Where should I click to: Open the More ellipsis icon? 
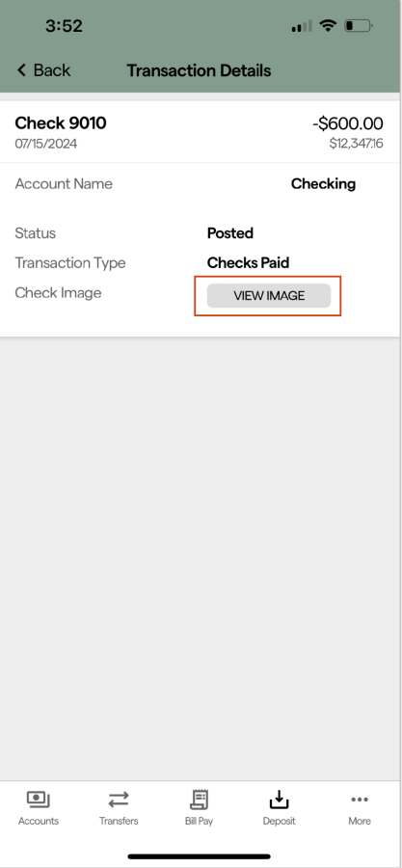[x=360, y=800]
